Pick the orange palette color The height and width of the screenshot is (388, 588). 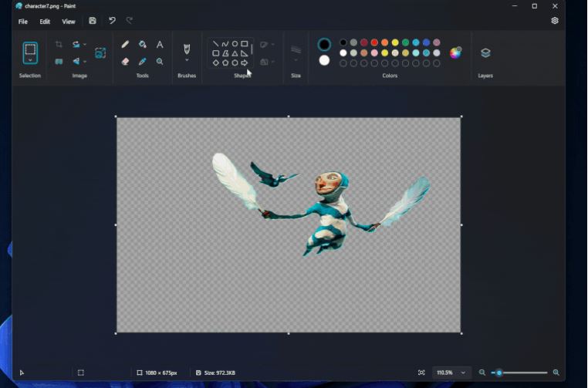(x=385, y=42)
